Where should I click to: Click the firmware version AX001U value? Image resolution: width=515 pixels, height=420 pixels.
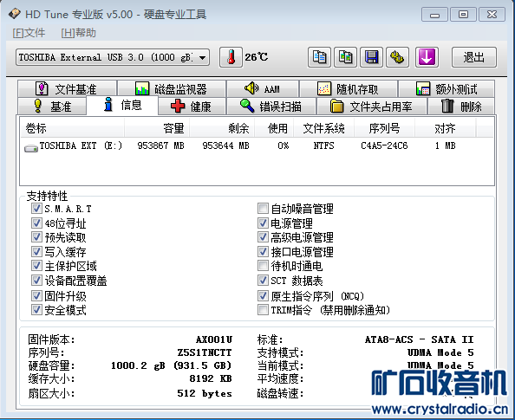click(x=214, y=339)
